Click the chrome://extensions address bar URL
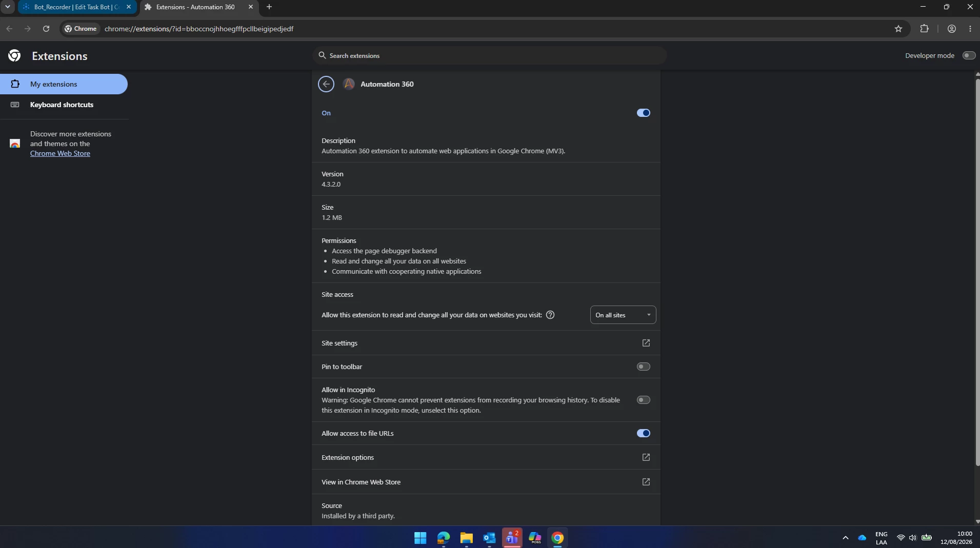This screenshot has width=980, height=548. click(199, 29)
